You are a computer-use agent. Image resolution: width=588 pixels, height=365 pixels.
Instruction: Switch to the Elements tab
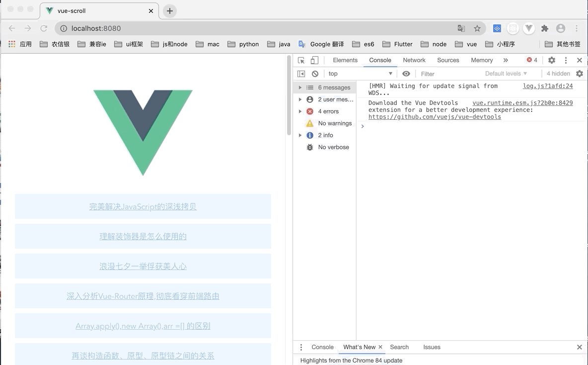point(345,60)
